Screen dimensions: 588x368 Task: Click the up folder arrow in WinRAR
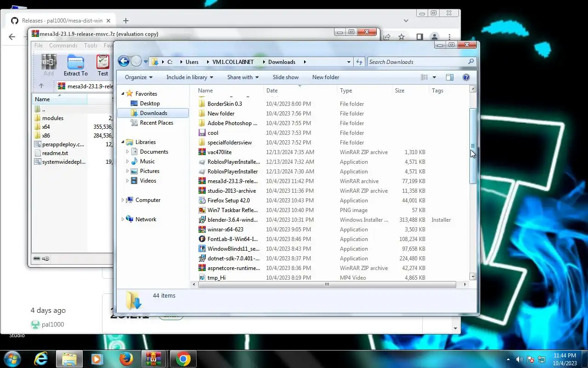point(41,86)
